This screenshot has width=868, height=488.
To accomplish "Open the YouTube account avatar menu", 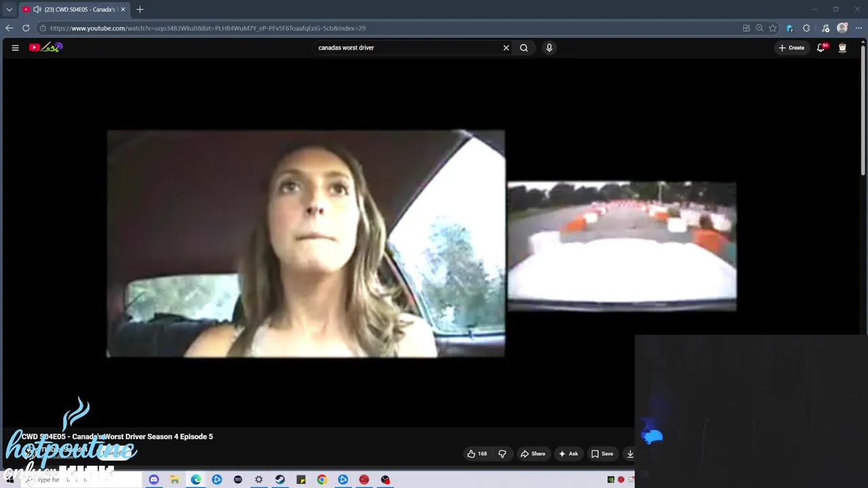I will [842, 47].
